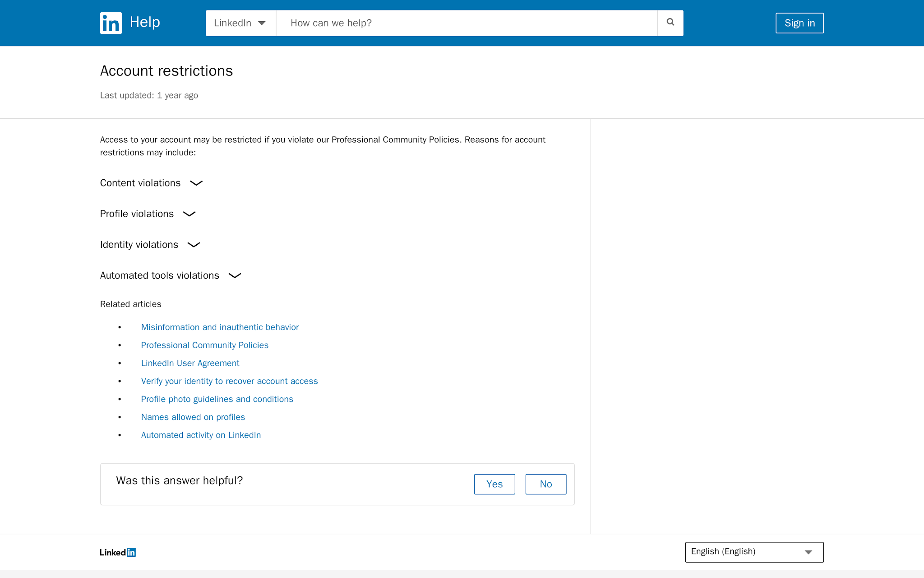Open the English (English) language dropdown
This screenshot has height=578, width=924.
(754, 552)
